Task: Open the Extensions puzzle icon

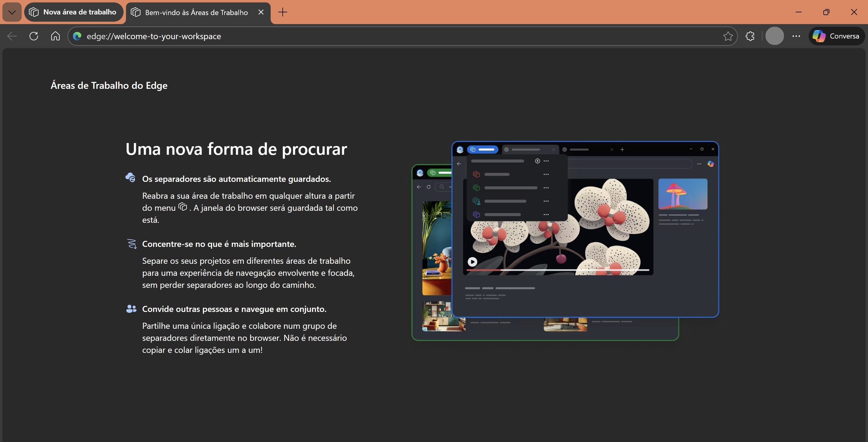Action: tap(750, 36)
